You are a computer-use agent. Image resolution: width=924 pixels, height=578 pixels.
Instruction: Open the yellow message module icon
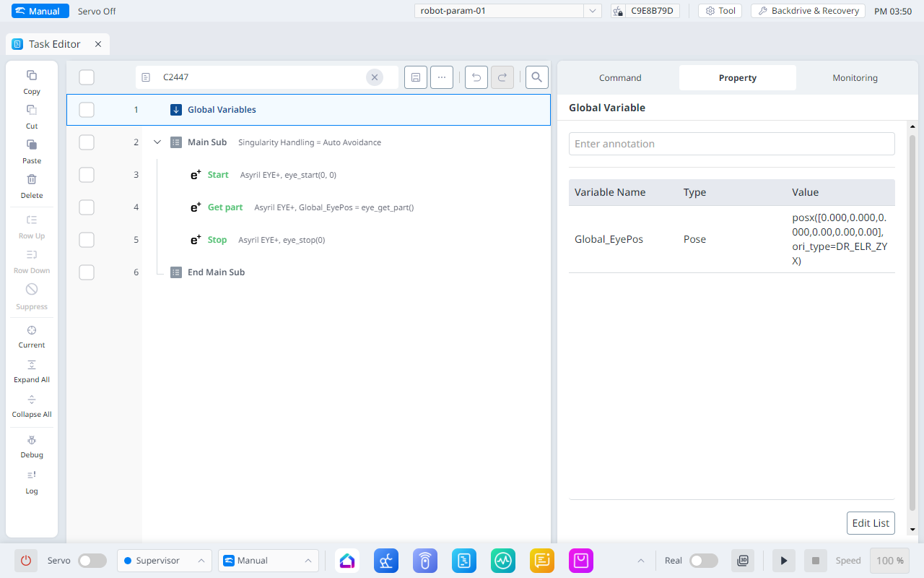[542, 561]
